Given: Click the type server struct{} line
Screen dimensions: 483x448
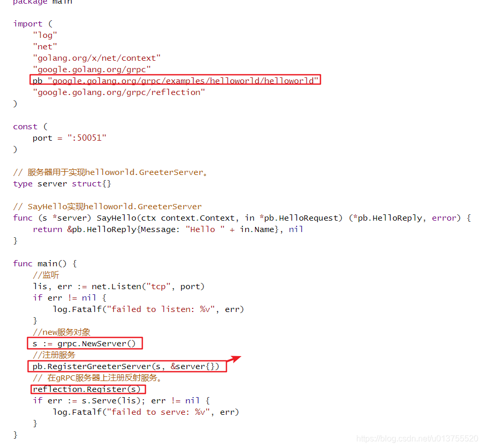Looking at the screenshot, I should pyautogui.click(x=62, y=184).
